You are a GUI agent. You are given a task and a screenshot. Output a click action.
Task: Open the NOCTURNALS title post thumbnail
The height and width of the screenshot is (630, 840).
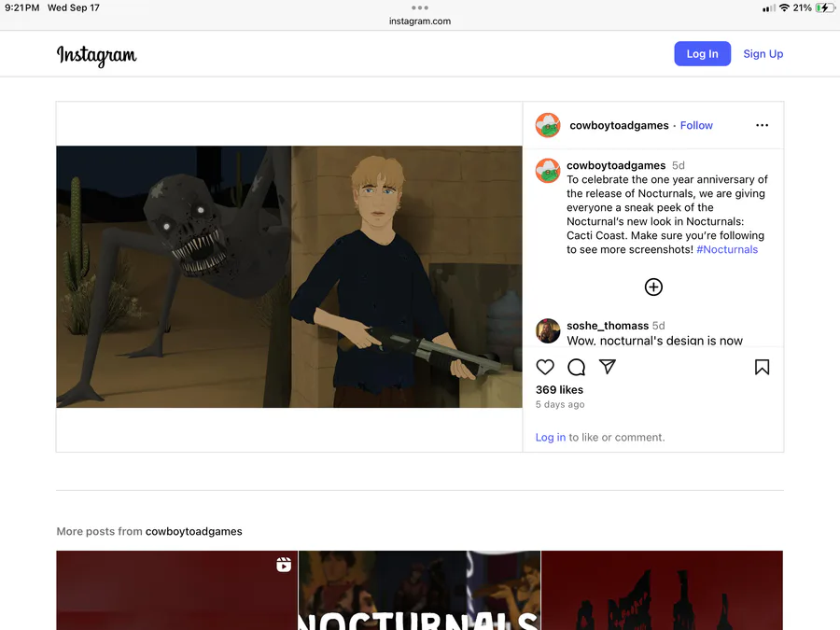[419, 591]
